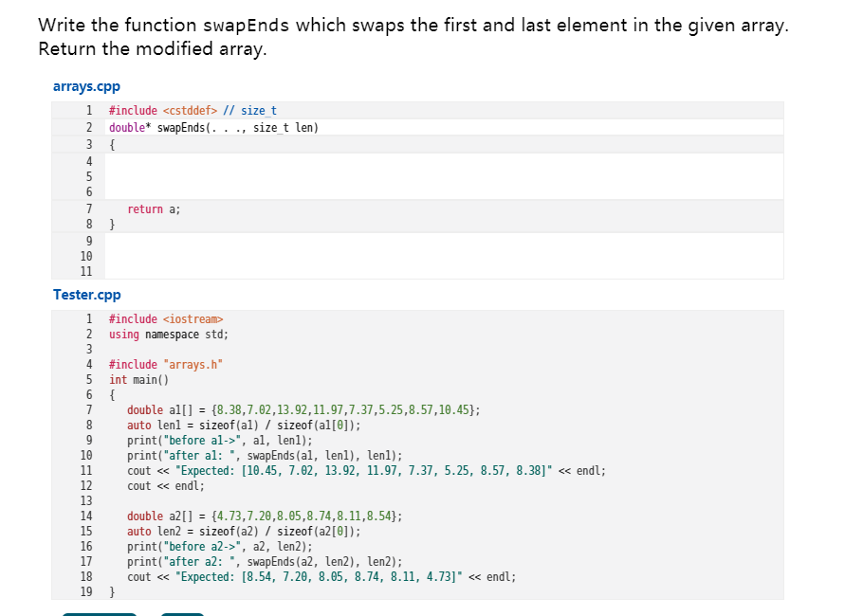Click the 'Expected: [8.54, 7.20' output line

click(321, 577)
